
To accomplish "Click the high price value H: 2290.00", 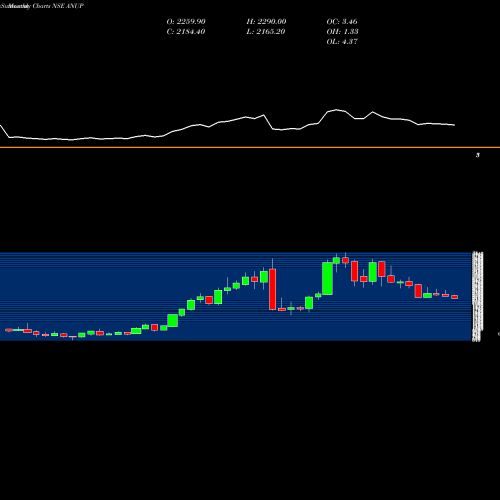I will [x=266, y=22].
